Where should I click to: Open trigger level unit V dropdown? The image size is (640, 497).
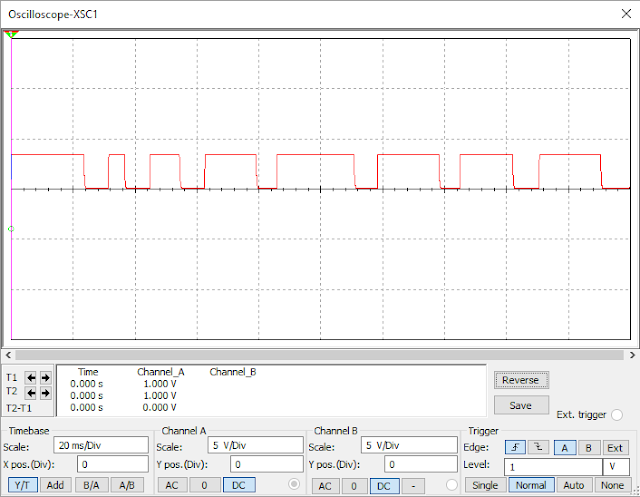coord(616,467)
